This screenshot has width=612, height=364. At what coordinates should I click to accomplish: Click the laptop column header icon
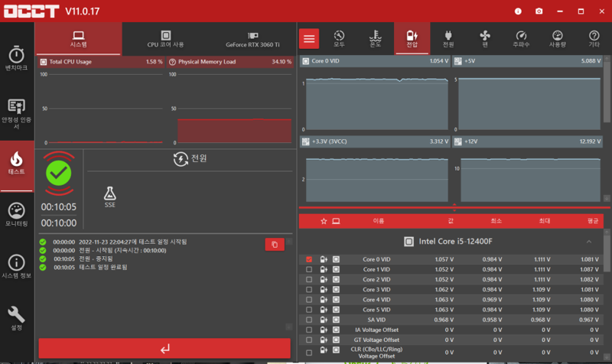coord(336,221)
